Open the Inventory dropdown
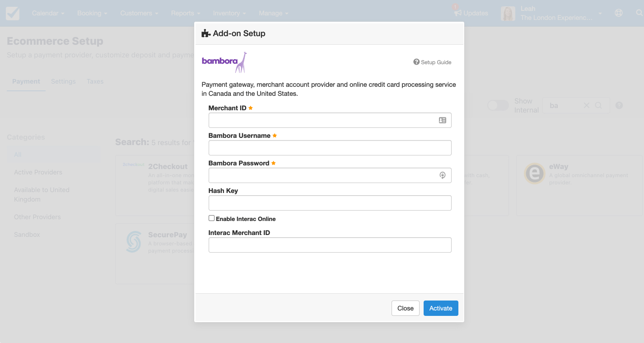644x343 pixels. [229, 13]
